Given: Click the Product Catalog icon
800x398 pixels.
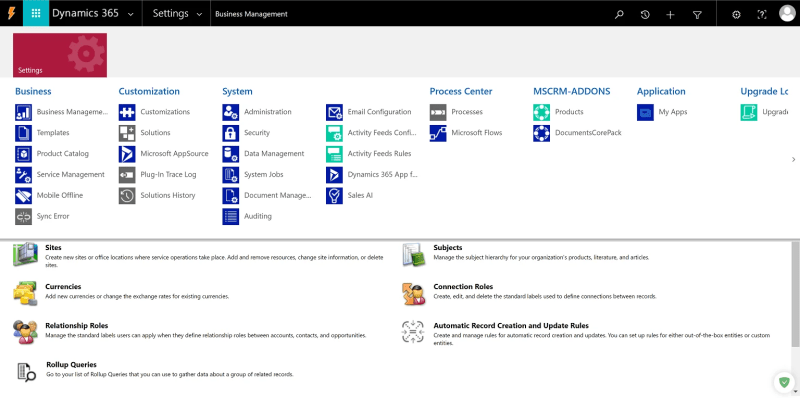Looking at the screenshot, I should [23, 154].
